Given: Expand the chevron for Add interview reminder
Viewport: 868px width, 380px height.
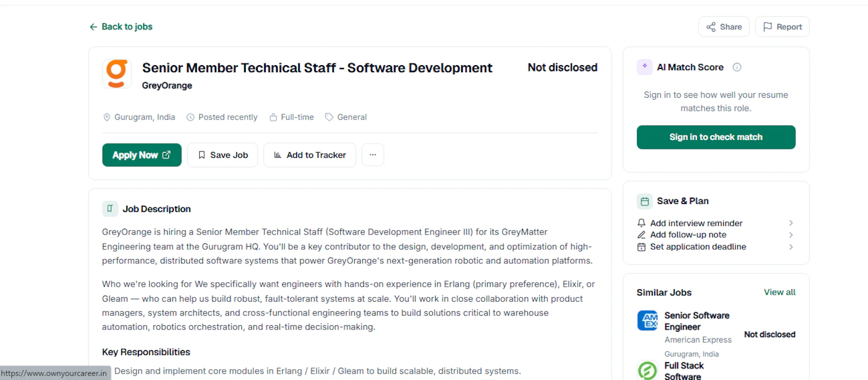Looking at the screenshot, I should pyautogui.click(x=791, y=223).
